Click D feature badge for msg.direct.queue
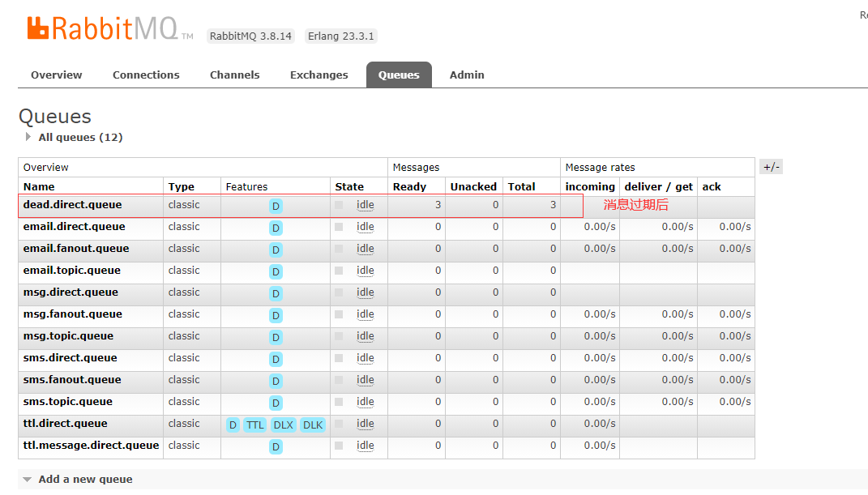 point(276,294)
